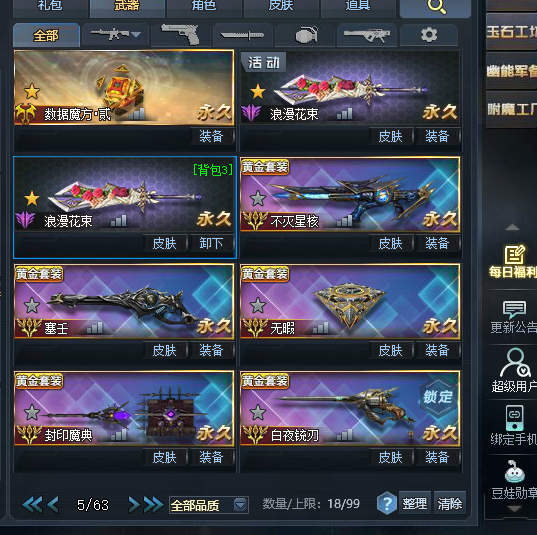Open 更新公告 announcements icon
Viewport: 537px width, 535px height.
point(513,317)
